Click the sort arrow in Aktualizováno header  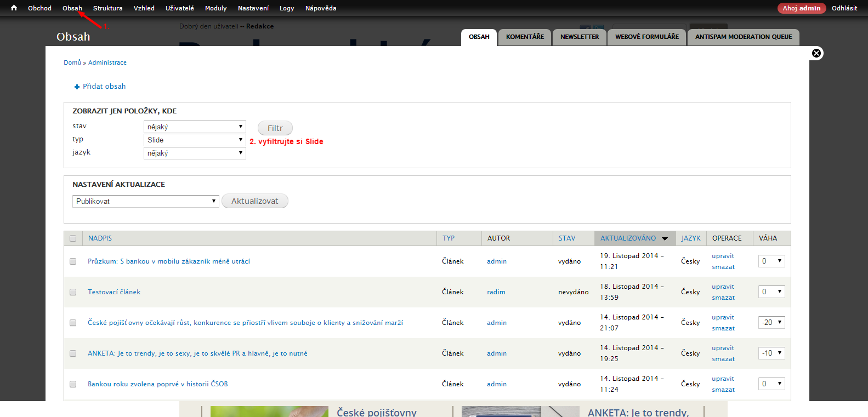pos(665,238)
